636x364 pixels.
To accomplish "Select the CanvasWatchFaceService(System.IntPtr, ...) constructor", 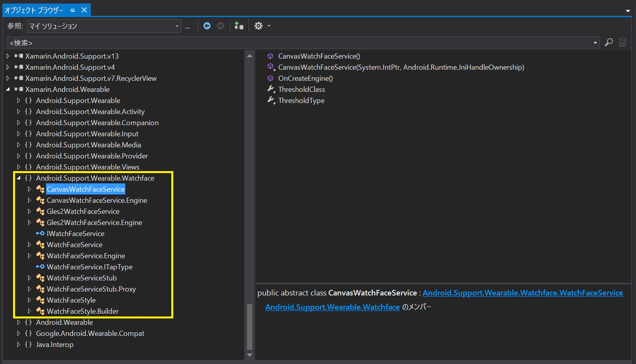I will pyautogui.click(x=401, y=67).
